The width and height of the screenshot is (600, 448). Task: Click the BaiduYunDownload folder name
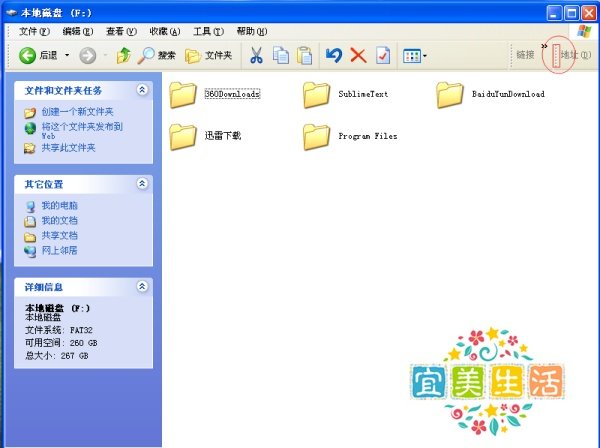pyautogui.click(x=508, y=94)
